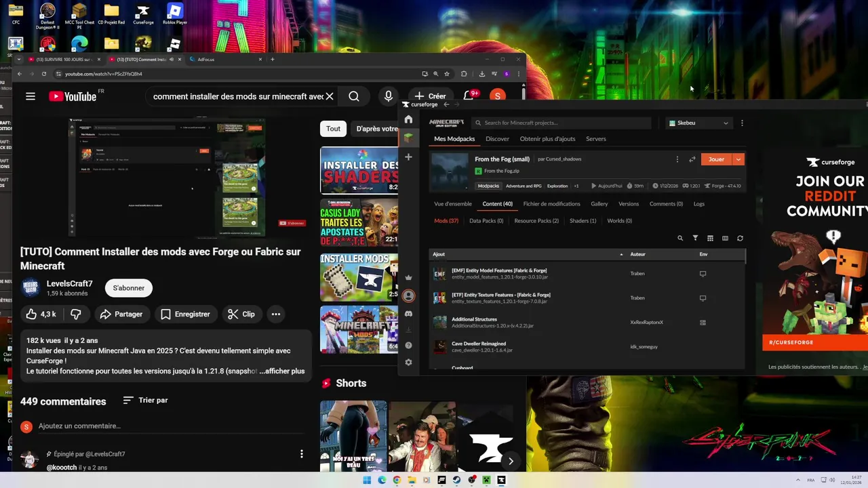The height and width of the screenshot is (488, 868).
Task: Open the Gallery tab of the modpack
Action: click(x=599, y=204)
